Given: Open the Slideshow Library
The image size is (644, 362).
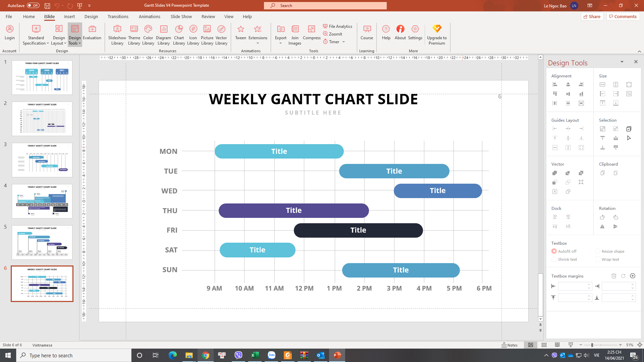Looking at the screenshot, I should 117,35.
